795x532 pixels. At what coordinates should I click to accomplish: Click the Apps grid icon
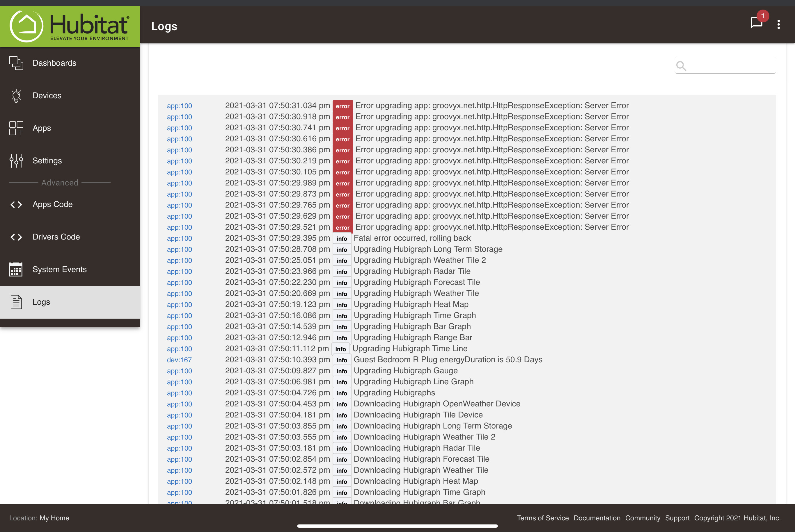pos(16,128)
